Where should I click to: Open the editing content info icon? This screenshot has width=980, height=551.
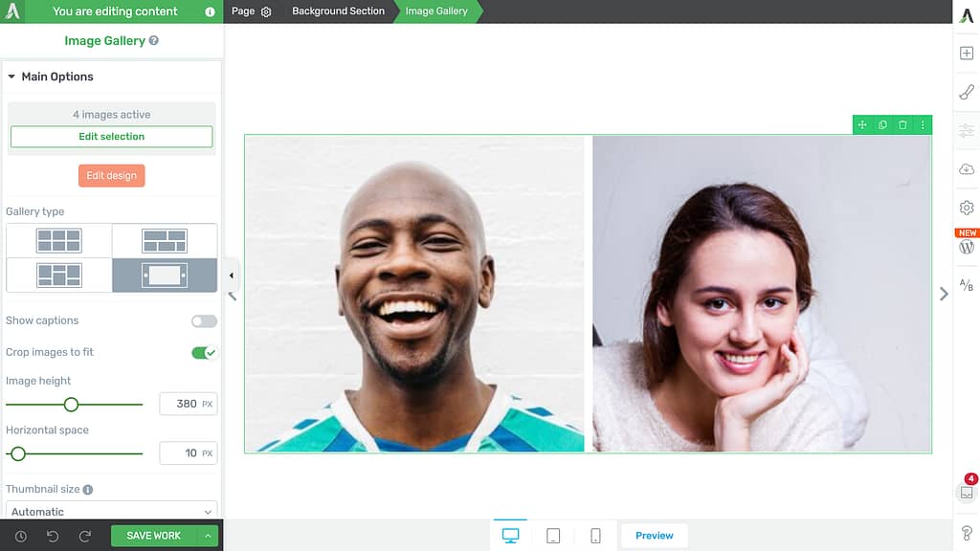(210, 11)
